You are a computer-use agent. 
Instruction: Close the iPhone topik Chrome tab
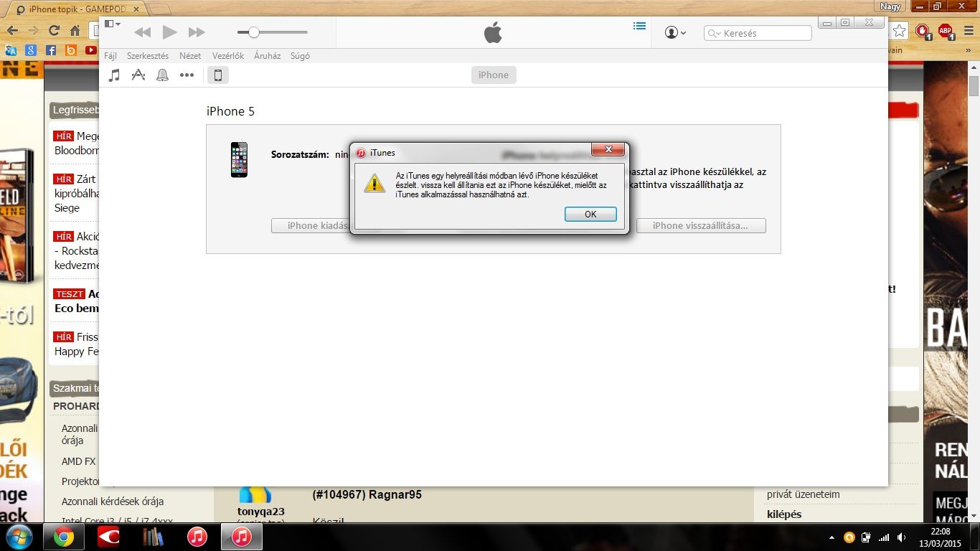(137, 9)
